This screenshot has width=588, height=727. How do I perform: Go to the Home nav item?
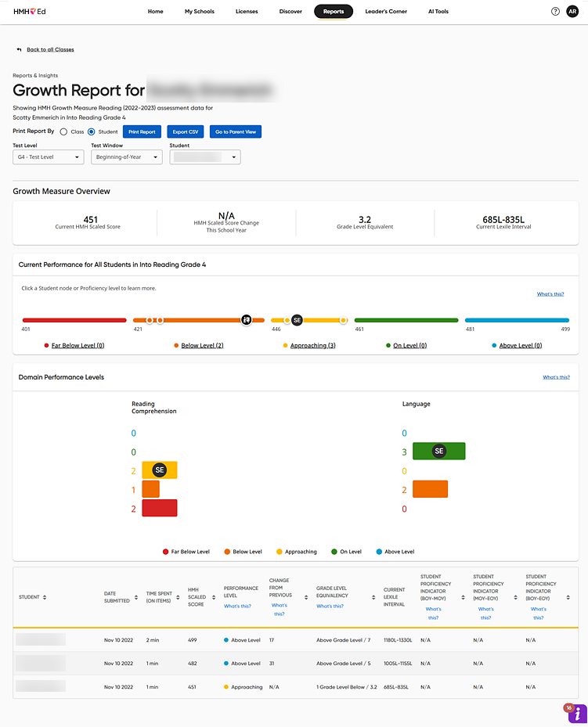pos(155,12)
